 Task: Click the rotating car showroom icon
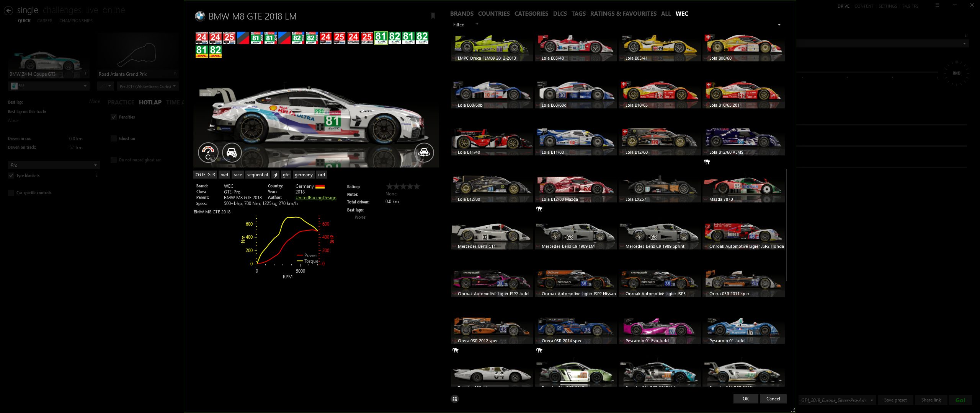424,153
